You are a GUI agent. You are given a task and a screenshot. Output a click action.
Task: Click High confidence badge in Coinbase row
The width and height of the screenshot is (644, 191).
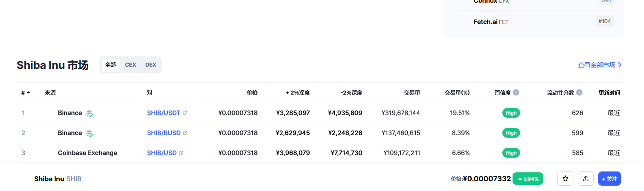pos(511,153)
